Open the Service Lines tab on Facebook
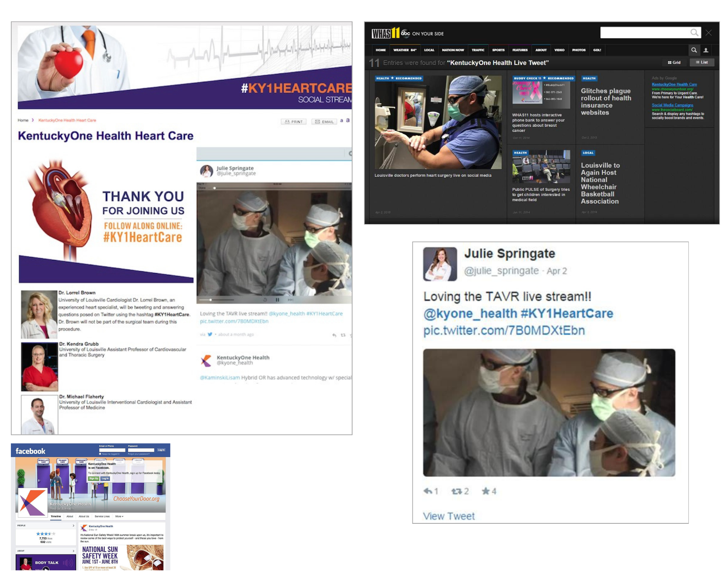Viewport: 728px width, 582px height. point(102,517)
